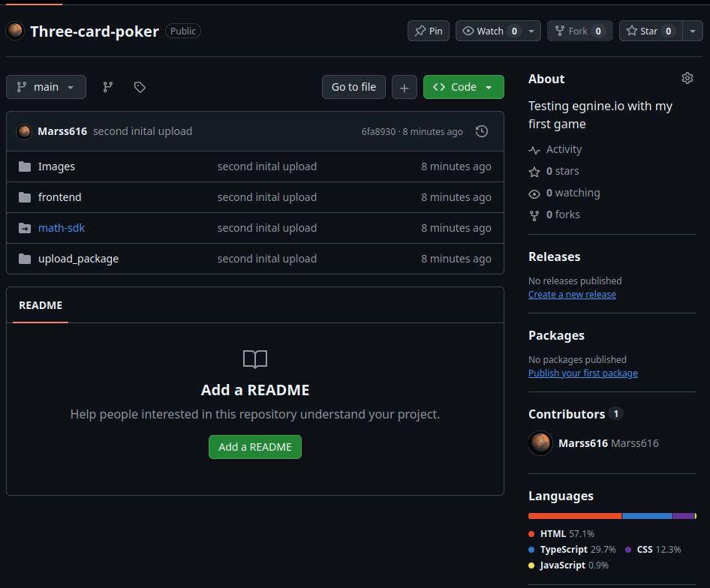Click the add file plus button
710x588 pixels.
(405, 87)
